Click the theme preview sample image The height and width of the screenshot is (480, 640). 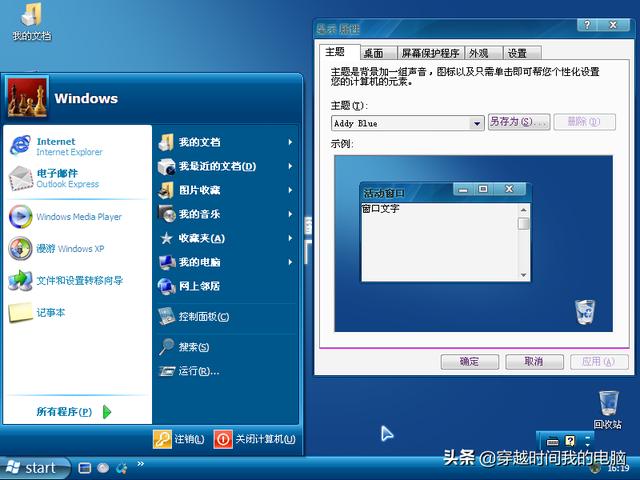pos(473,244)
